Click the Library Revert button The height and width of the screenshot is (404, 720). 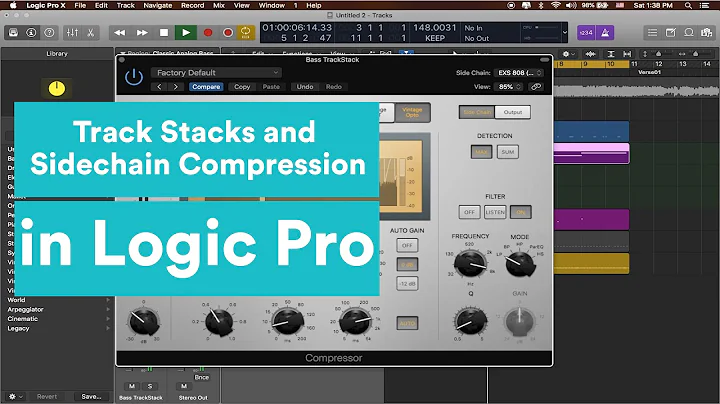(47, 397)
